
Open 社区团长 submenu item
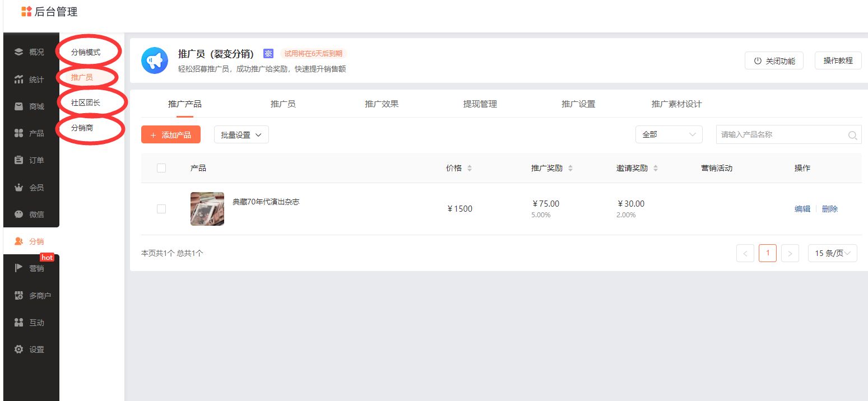point(86,102)
